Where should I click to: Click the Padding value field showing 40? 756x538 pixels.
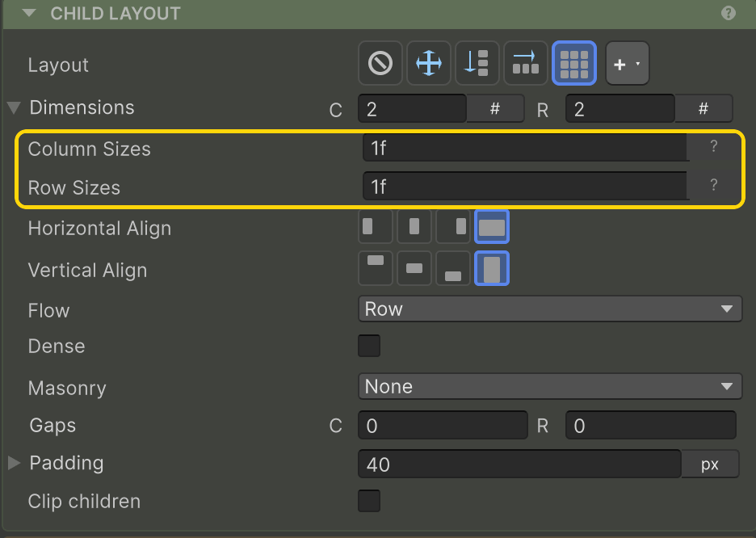[x=520, y=464]
